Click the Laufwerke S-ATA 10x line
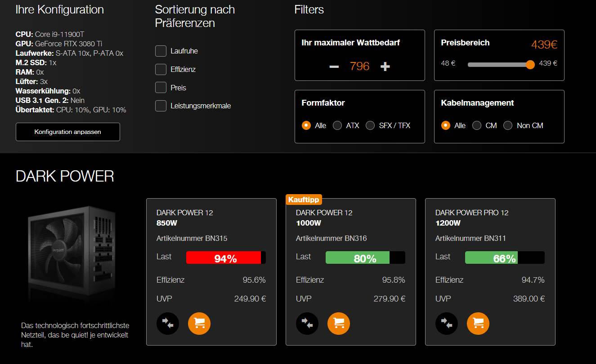This screenshot has height=364, width=596. click(69, 53)
